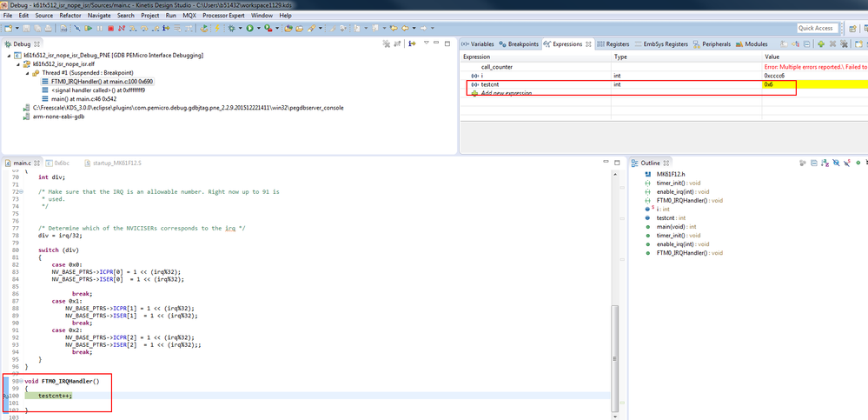The height and width of the screenshot is (420, 868).
Task: Collapse the k61fx512_isr_nope_isr.elf node
Action: (x=19, y=64)
